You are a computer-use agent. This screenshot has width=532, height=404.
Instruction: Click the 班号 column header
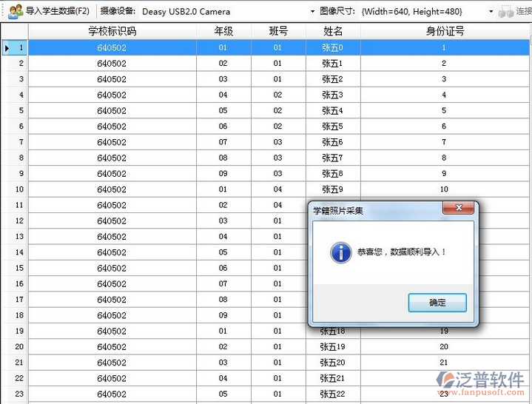pos(278,31)
